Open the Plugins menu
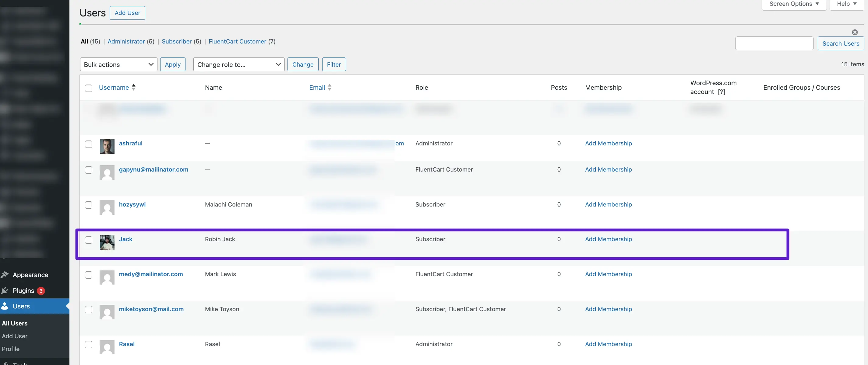Viewport: 868px width, 365px height. tap(23, 291)
